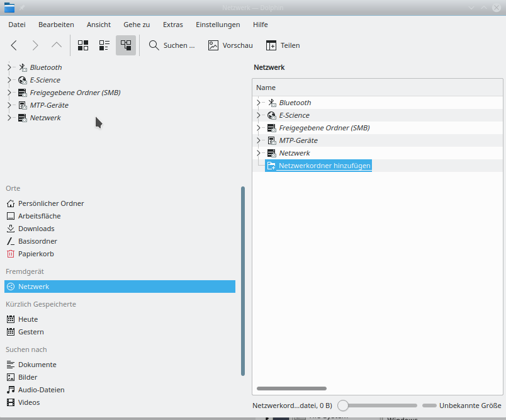This screenshot has height=420, width=506.
Task: Click the zoom slider handle
Action: tap(344, 406)
